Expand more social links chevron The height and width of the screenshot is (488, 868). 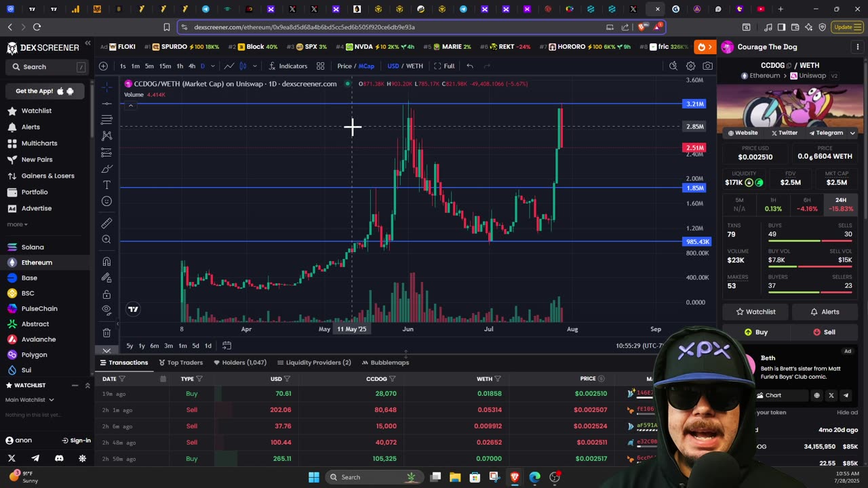[x=852, y=133]
